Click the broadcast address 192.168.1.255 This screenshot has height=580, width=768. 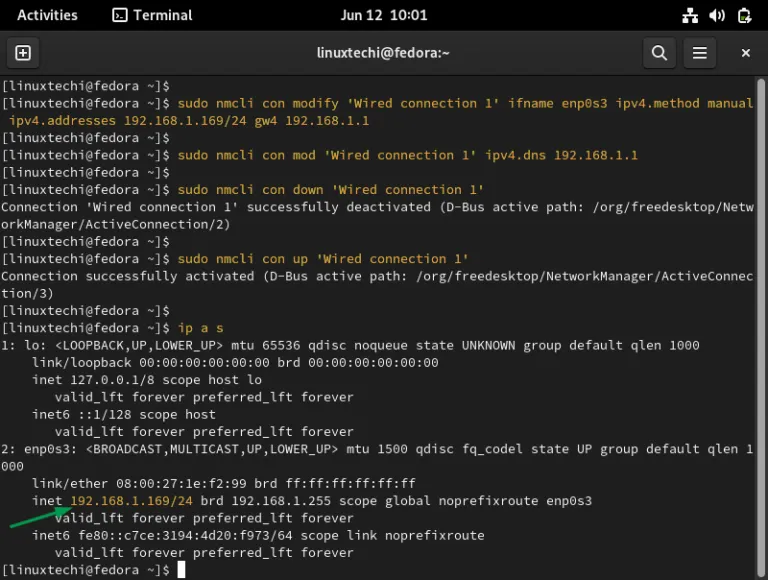click(281, 501)
